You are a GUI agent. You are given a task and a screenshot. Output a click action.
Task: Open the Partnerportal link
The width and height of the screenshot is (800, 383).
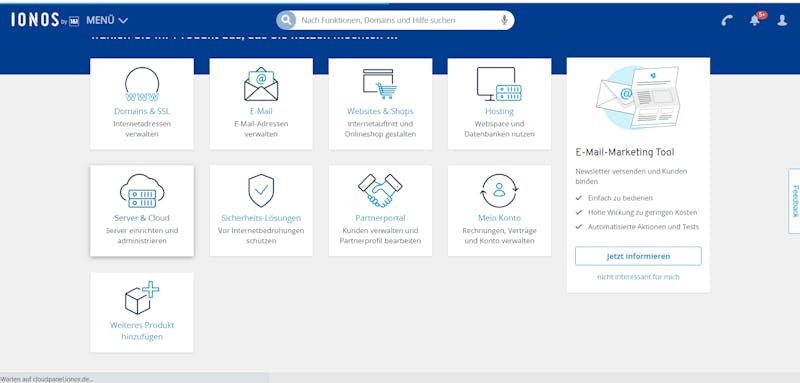[380, 218]
